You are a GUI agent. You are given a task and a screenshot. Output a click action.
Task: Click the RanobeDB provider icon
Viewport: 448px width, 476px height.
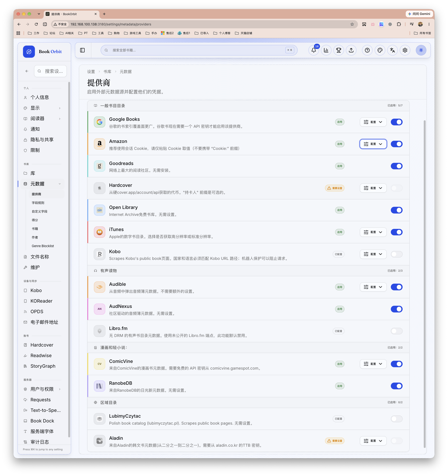(99, 386)
